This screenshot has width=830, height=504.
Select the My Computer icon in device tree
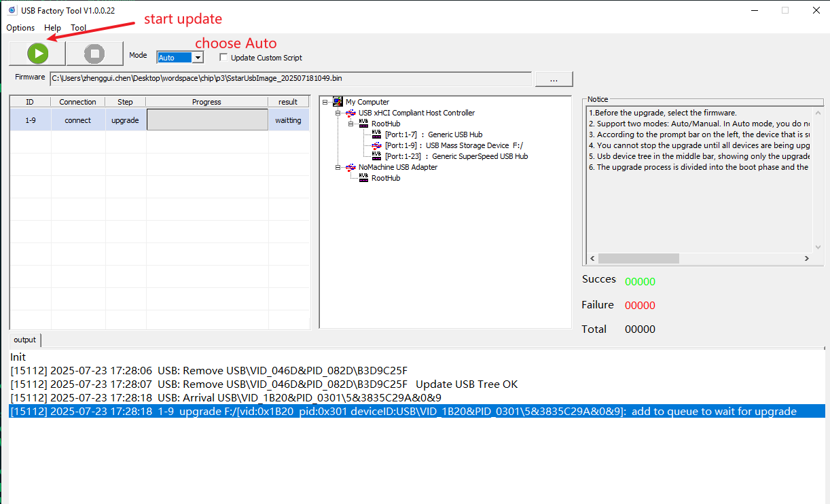point(338,102)
